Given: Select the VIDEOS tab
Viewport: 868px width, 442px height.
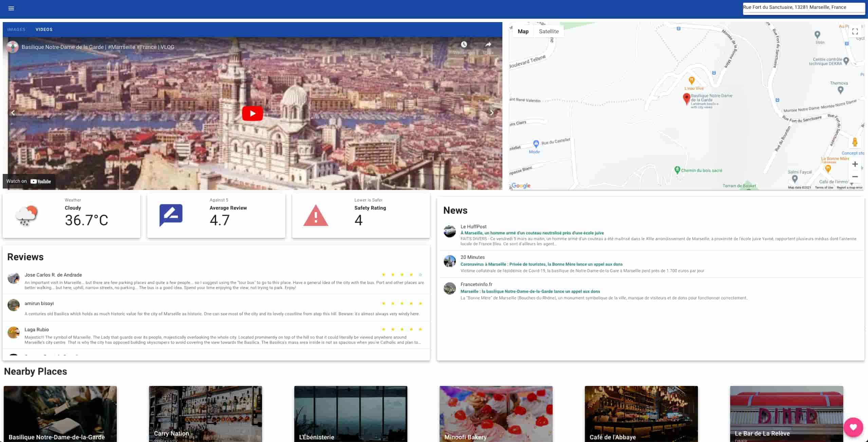Looking at the screenshot, I should [x=44, y=30].
